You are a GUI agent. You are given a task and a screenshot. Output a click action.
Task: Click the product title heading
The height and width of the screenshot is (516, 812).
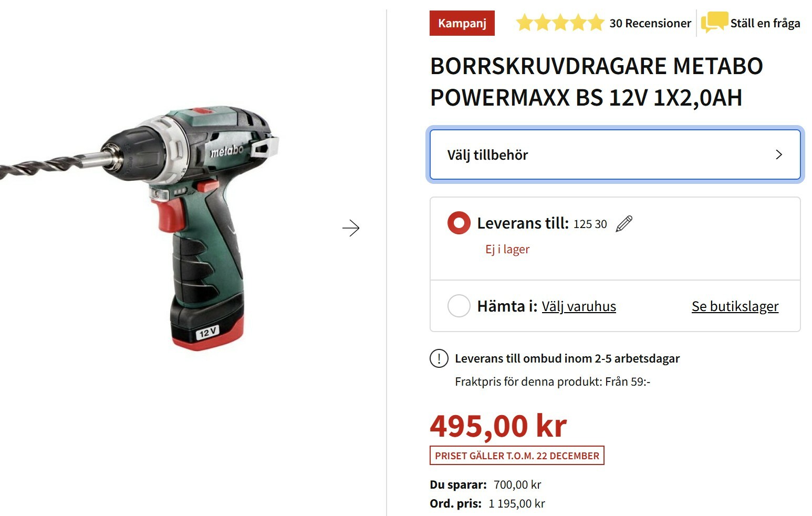coord(597,82)
